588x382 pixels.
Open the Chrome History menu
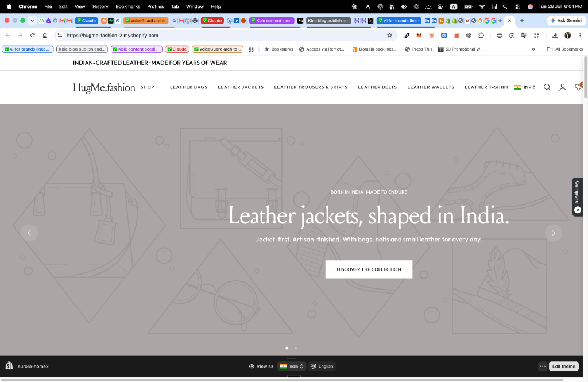(x=100, y=6)
